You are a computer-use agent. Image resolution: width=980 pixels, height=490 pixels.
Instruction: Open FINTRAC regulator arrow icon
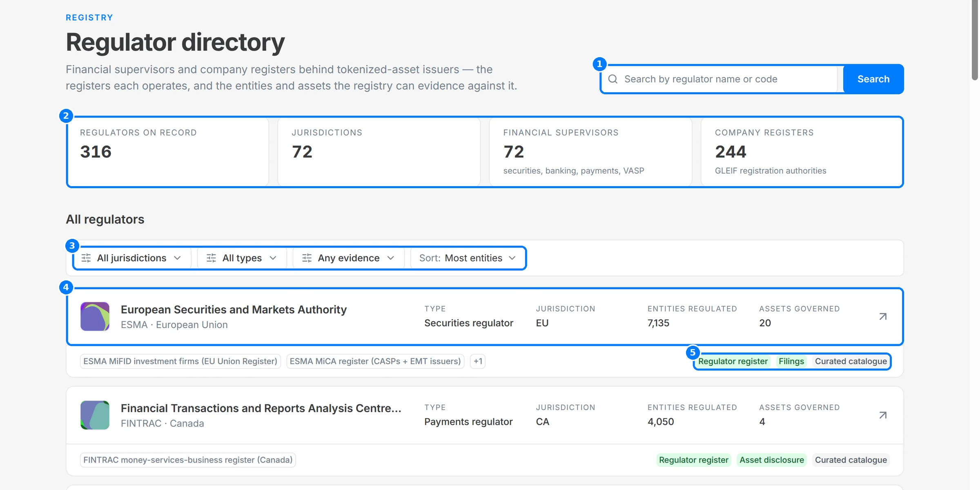(x=883, y=415)
